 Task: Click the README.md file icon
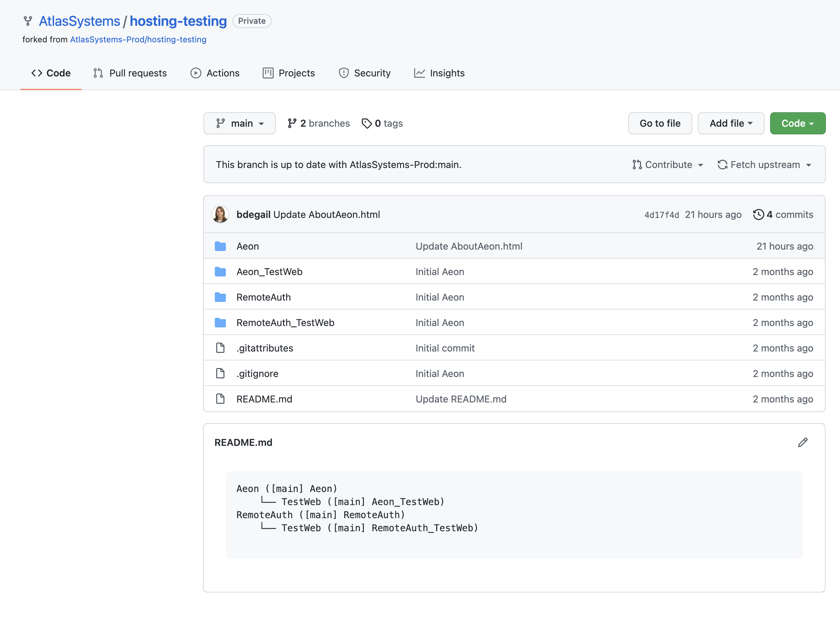(x=220, y=399)
